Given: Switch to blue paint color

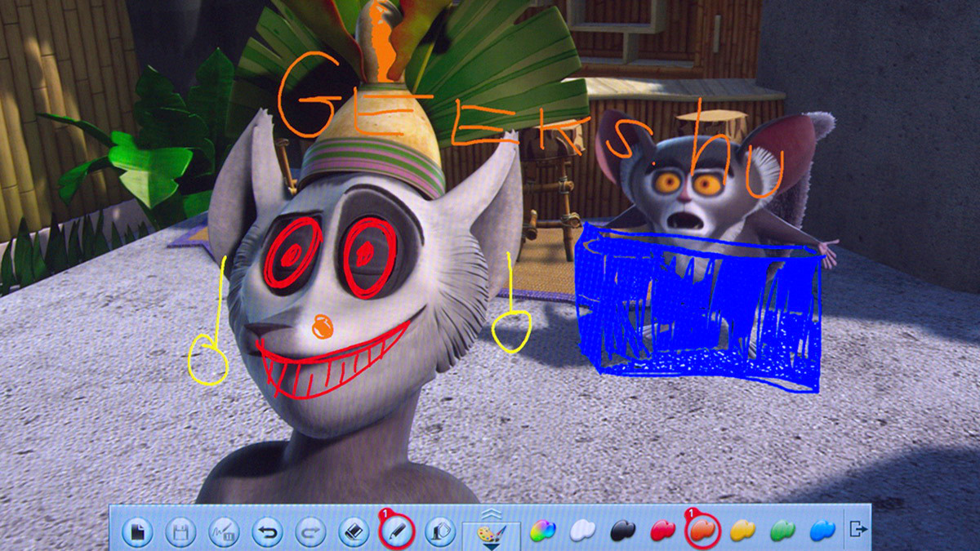Looking at the screenshot, I should click(x=821, y=531).
